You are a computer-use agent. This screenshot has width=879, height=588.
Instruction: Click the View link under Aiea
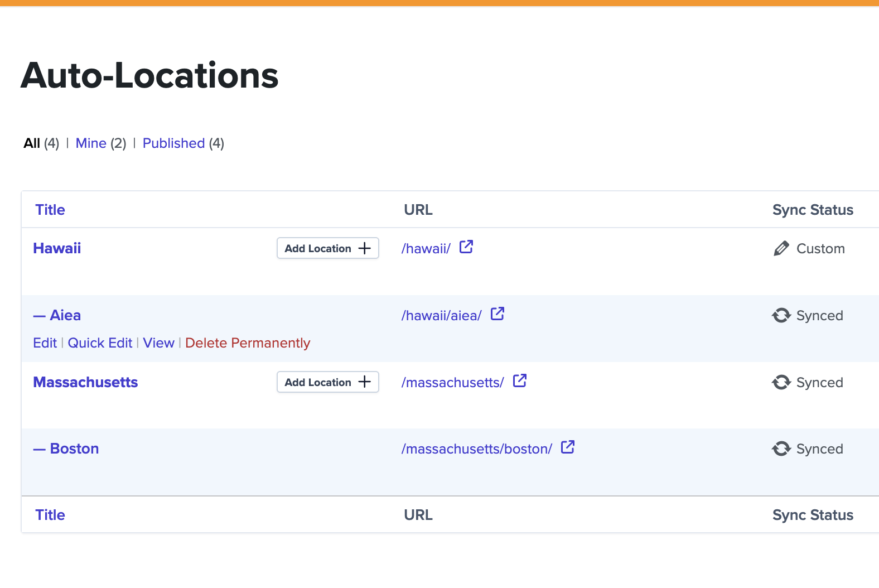coord(158,343)
